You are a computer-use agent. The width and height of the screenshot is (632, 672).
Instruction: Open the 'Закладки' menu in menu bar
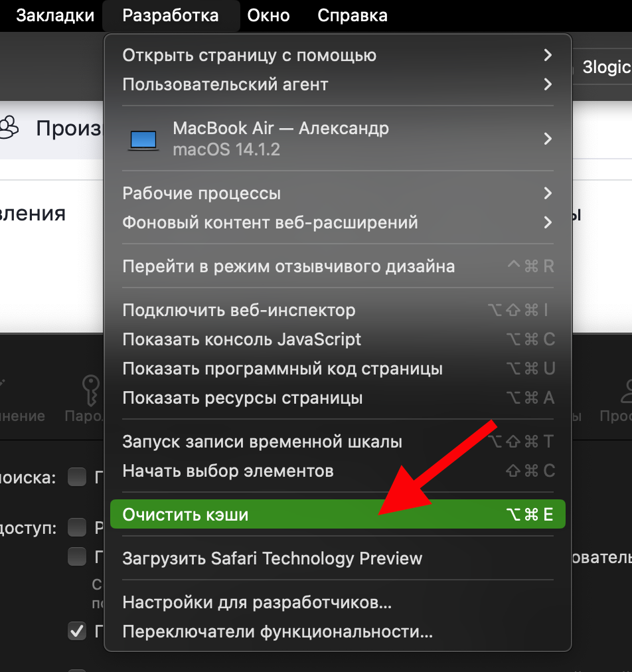point(55,15)
